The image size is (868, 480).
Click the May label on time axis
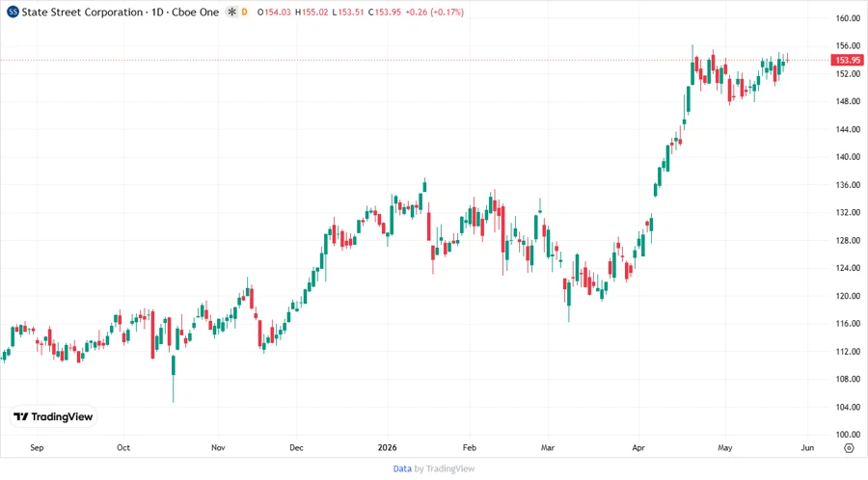pyautogui.click(x=724, y=448)
